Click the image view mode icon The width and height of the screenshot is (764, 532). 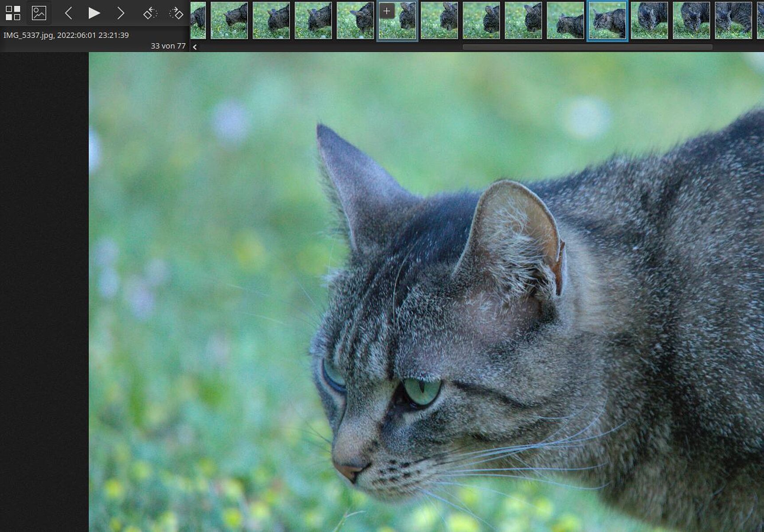coord(39,13)
